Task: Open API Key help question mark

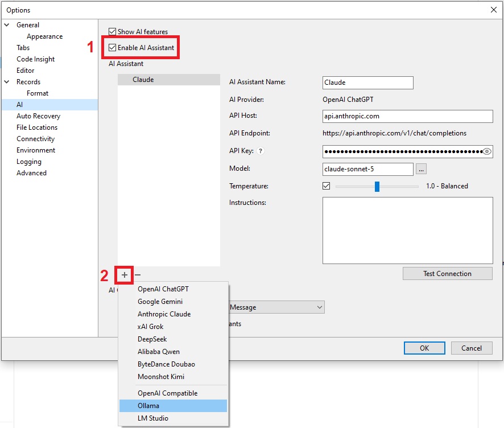Action: pos(261,151)
